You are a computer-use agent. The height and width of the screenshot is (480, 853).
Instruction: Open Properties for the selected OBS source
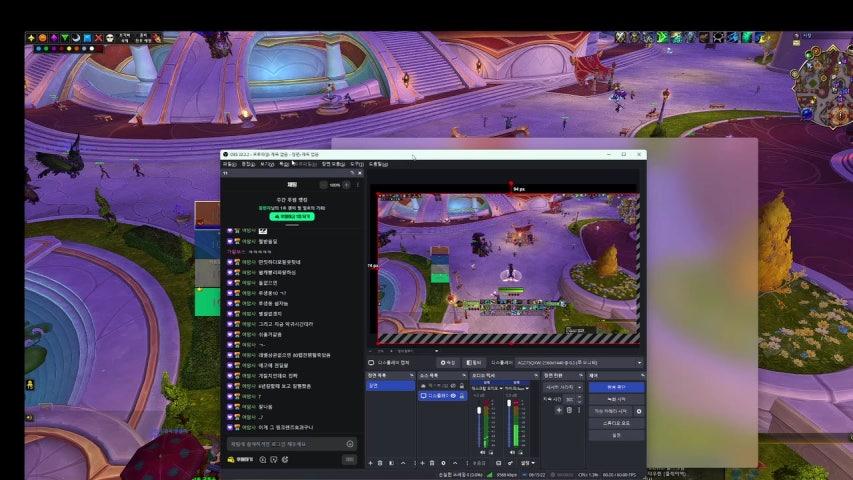[448, 362]
